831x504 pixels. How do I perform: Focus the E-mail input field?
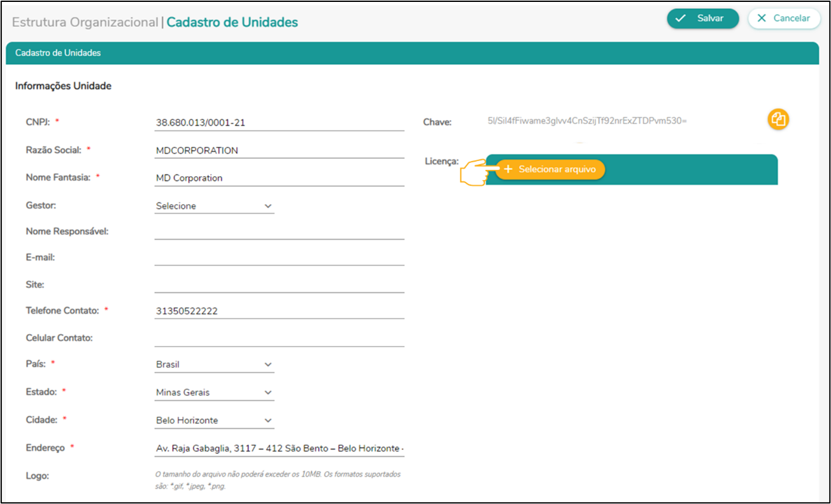coord(280,258)
